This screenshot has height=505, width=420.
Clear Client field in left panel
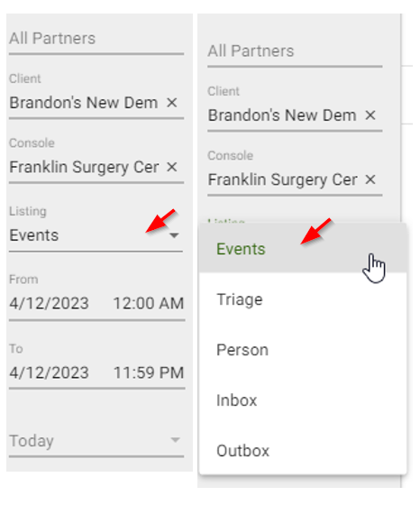[x=172, y=103]
